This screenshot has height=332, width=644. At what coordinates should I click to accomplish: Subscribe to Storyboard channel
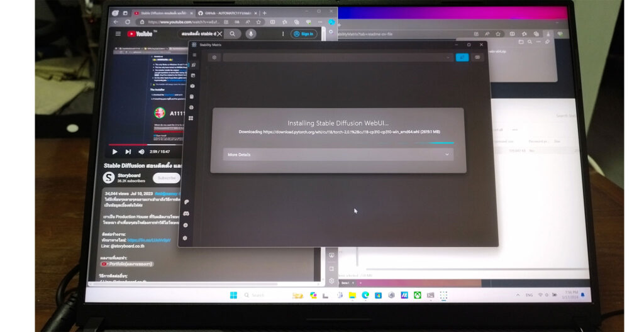[x=167, y=178]
